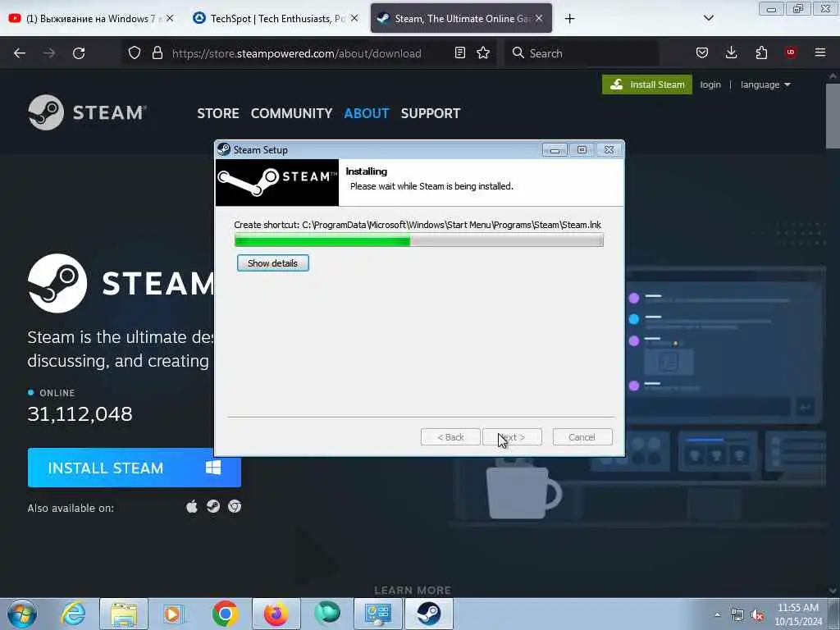
Task: Click Cancel in Steam Setup dialog
Action: click(x=582, y=437)
